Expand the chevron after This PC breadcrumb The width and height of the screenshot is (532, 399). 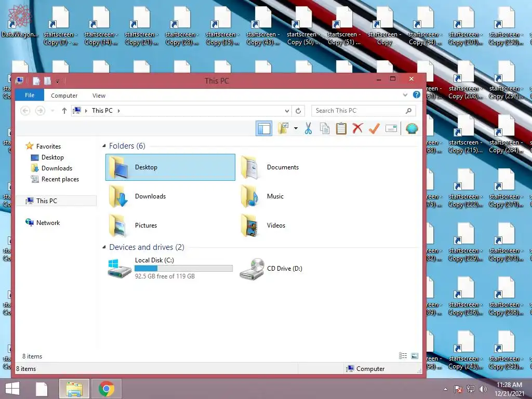point(119,111)
